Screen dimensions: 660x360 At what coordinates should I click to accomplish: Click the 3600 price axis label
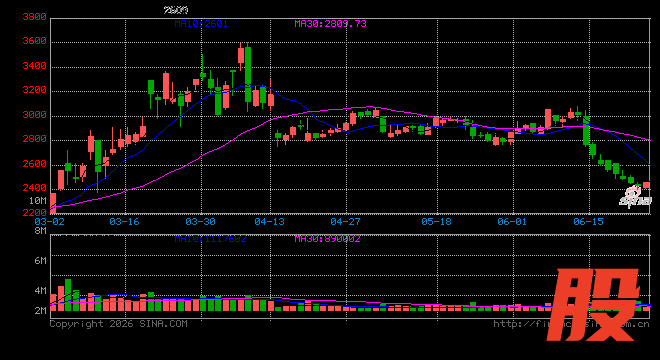[34, 41]
